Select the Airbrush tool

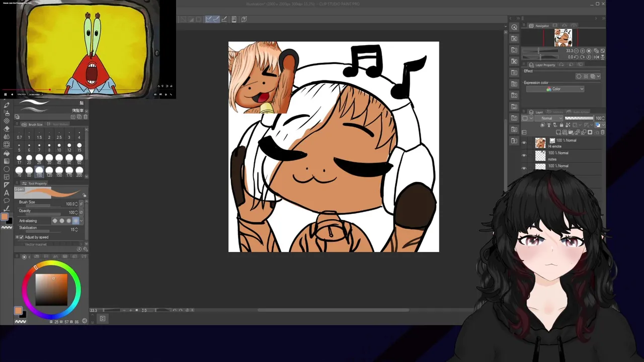[7, 113]
